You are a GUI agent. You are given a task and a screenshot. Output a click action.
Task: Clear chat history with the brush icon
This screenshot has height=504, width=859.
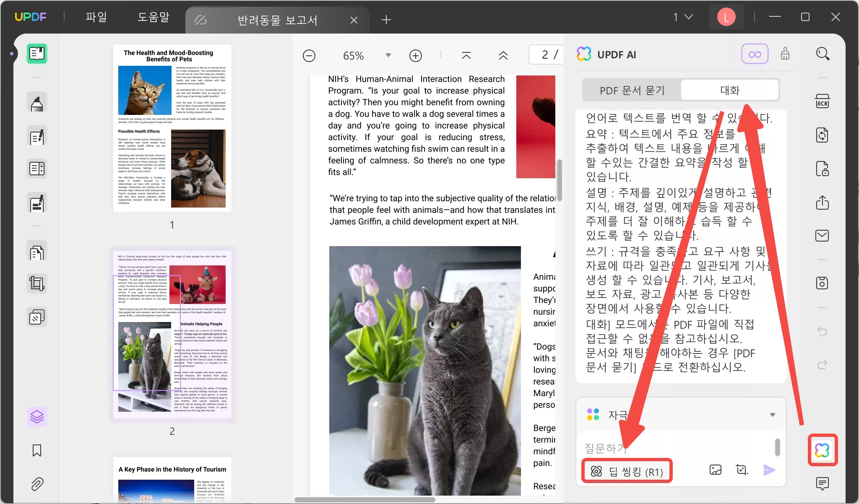point(785,54)
